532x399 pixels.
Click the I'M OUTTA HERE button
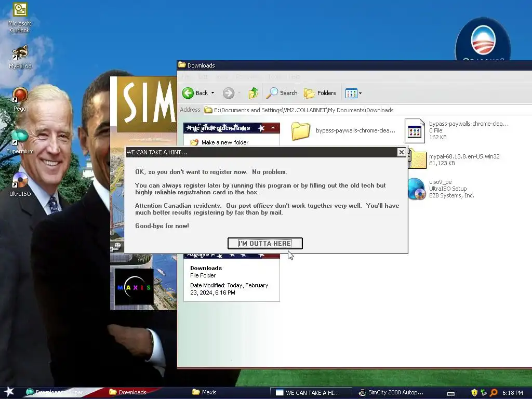pos(265,243)
